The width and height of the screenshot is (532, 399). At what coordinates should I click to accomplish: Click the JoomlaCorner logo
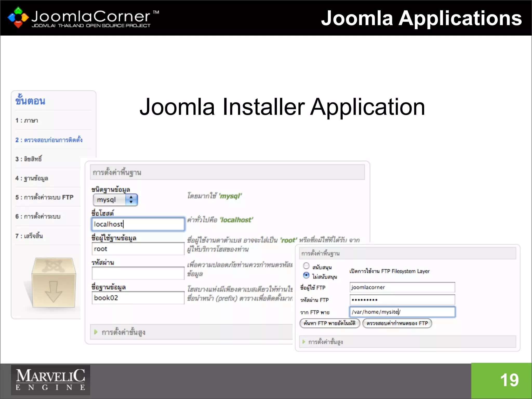click(83, 17)
